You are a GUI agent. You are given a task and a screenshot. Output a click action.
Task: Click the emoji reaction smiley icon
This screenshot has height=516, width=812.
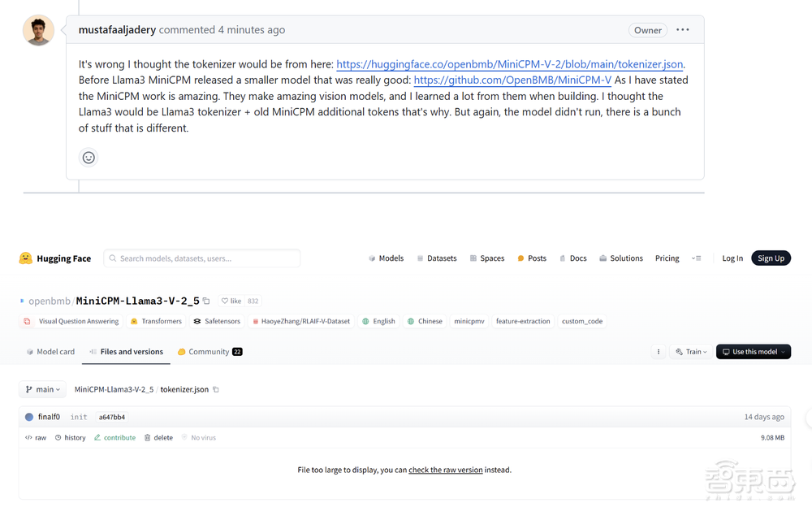point(89,158)
